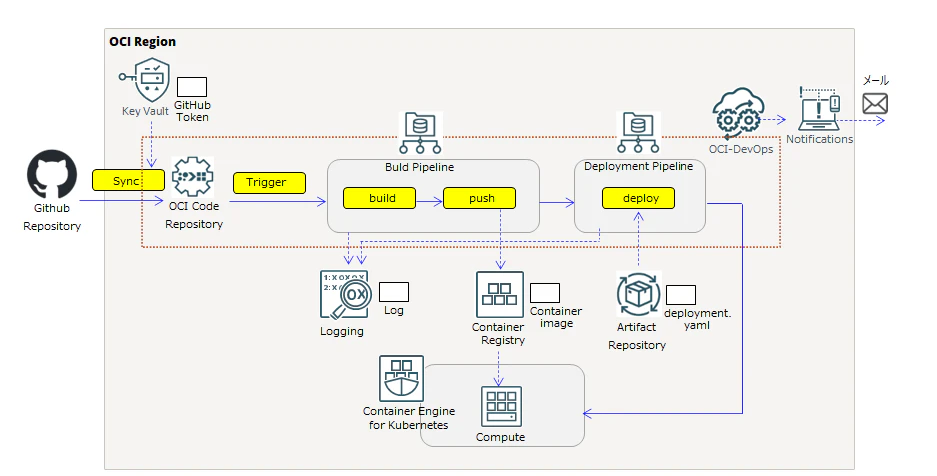The height and width of the screenshot is (476, 937).
Task: Select the yellow push step
Action: click(x=479, y=198)
